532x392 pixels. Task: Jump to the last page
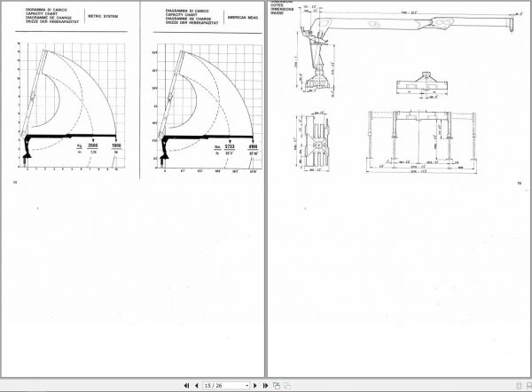click(266, 386)
